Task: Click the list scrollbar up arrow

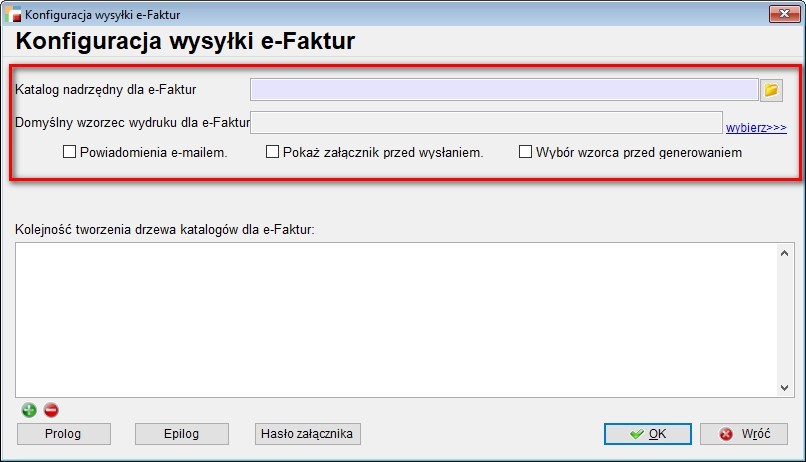Action: click(784, 253)
